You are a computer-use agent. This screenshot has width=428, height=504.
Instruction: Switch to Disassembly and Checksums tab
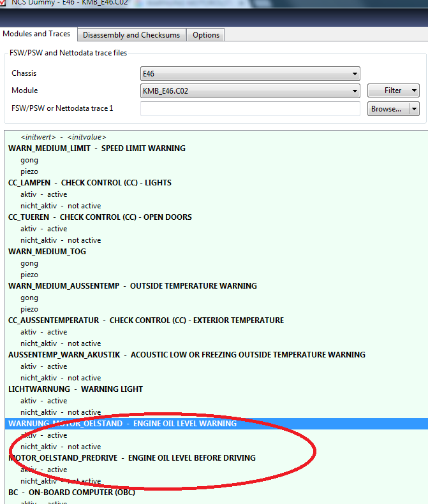pyautogui.click(x=131, y=35)
